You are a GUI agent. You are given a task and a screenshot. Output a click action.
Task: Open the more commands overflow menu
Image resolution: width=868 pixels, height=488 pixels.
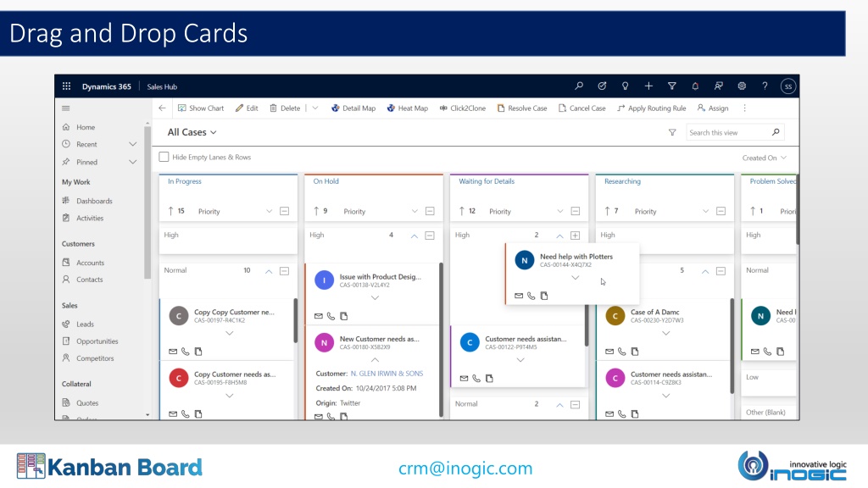(x=744, y=108)
